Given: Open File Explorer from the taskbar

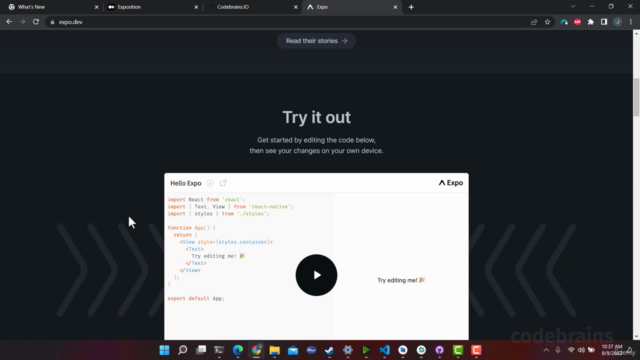Looking at the screenshot, I should pos(274,350).
